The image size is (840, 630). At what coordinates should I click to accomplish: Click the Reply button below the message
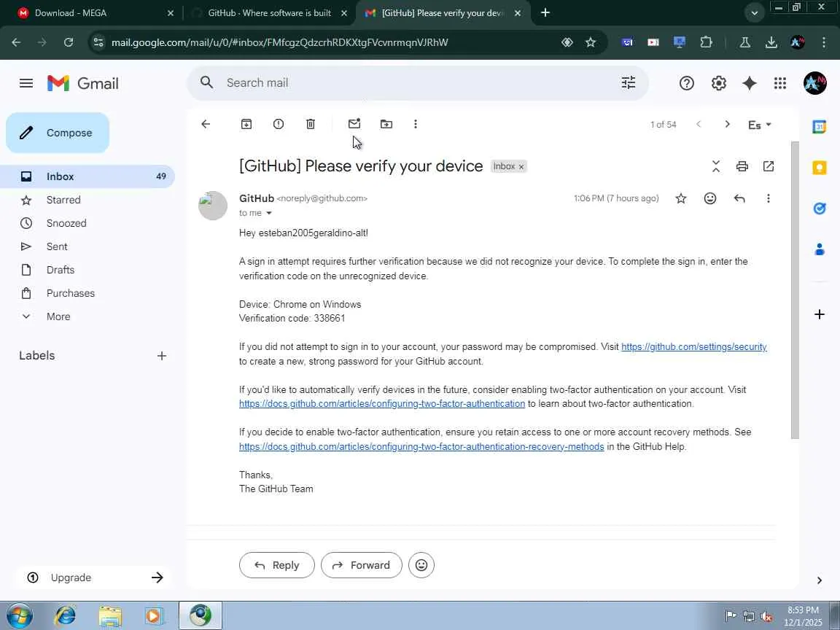tap(277, 565)
